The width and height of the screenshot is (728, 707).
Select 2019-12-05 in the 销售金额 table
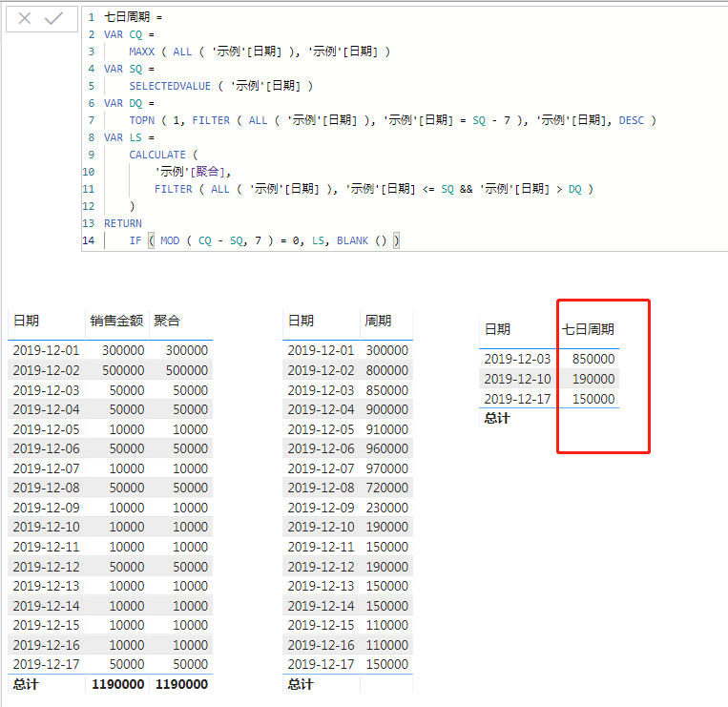46,429
